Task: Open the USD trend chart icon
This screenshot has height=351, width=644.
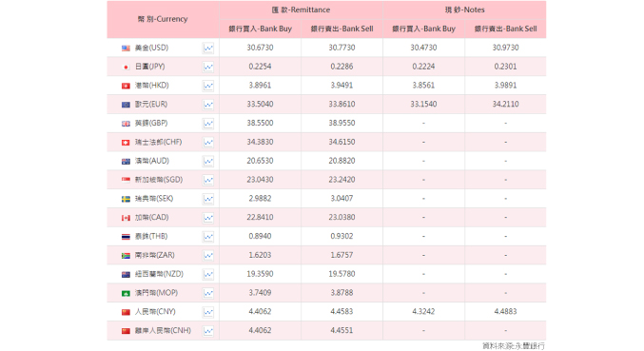Action: 208,48
